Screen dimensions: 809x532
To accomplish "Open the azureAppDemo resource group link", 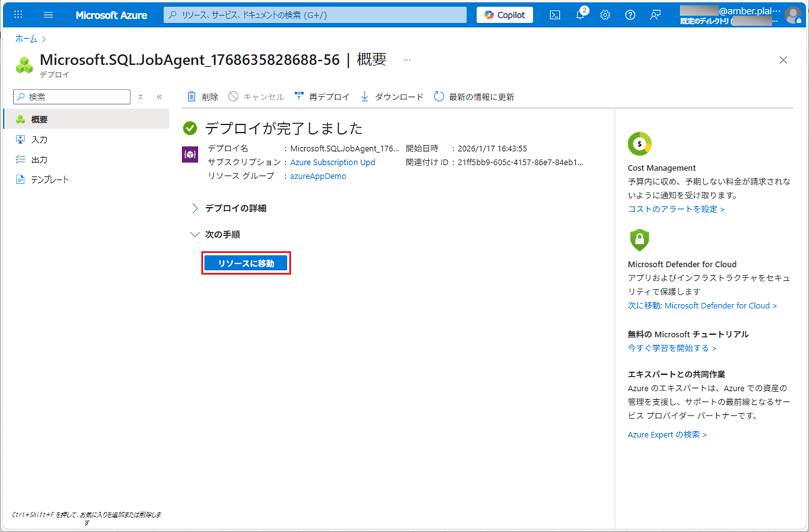I will [318, 176].
